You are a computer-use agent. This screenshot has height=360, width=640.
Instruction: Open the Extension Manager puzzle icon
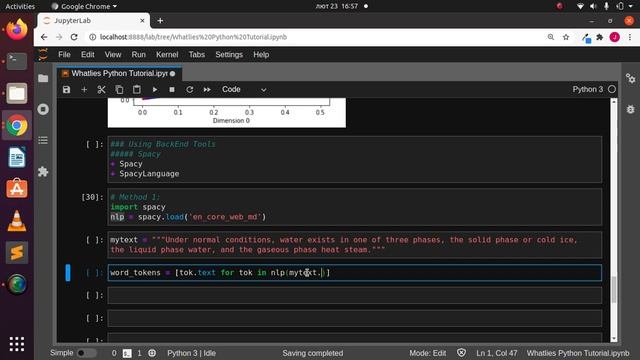coord(43,171)
